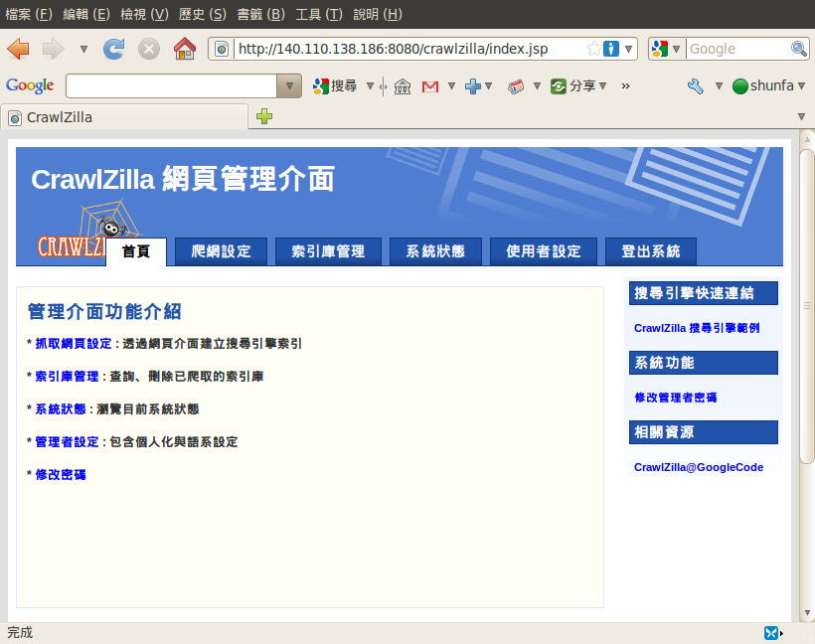The width and height of the screenshot is (815, 644).
Task: Open CrawlZilla 搜尋引擎範例 sidebar link
Action: 697,328
